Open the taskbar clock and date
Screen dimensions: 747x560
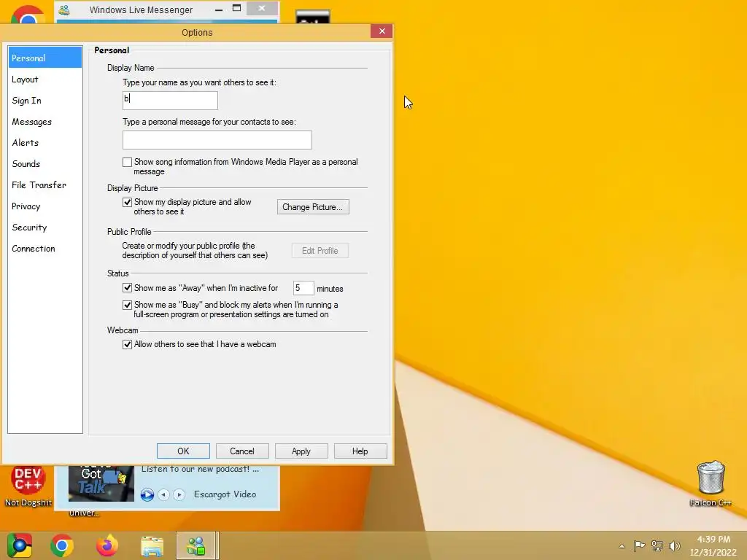click(x=713, y=545)
